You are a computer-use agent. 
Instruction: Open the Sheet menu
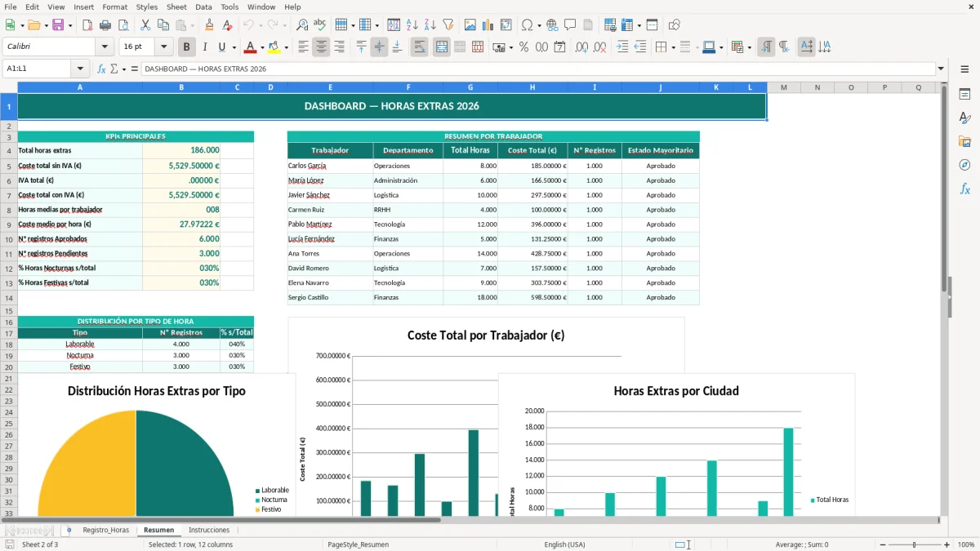point(176,7)
